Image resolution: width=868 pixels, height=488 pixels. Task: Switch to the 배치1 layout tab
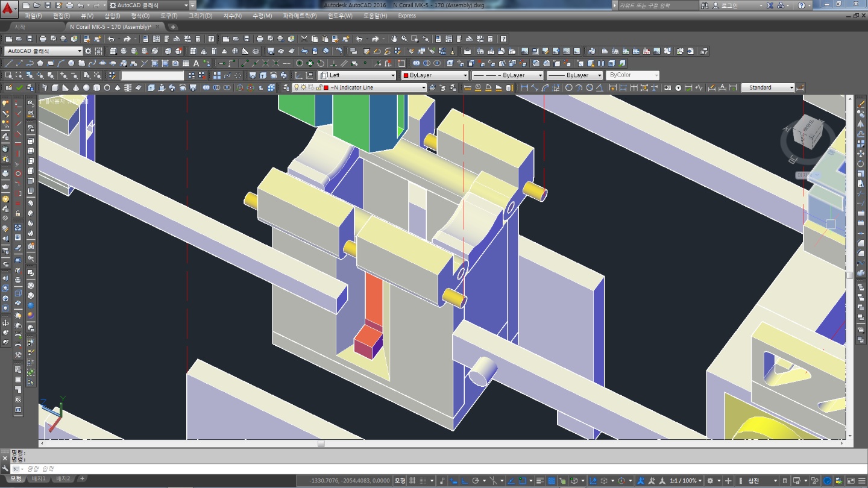[39, 479]
